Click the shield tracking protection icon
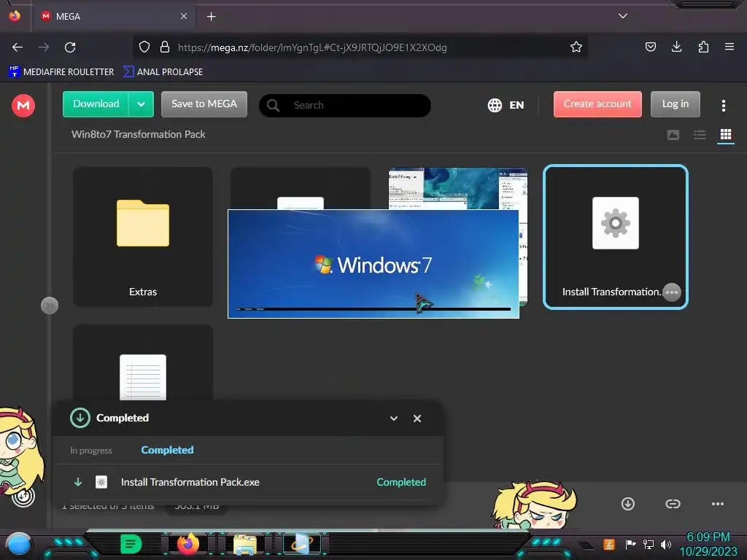The width and height of the screenshot is (747, 560). [144, 47]
